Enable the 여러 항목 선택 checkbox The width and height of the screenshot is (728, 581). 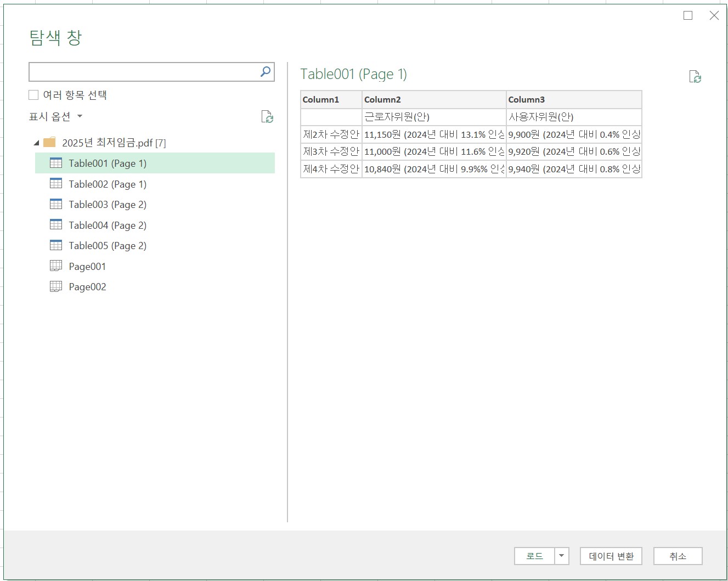[x=33, y=95]
